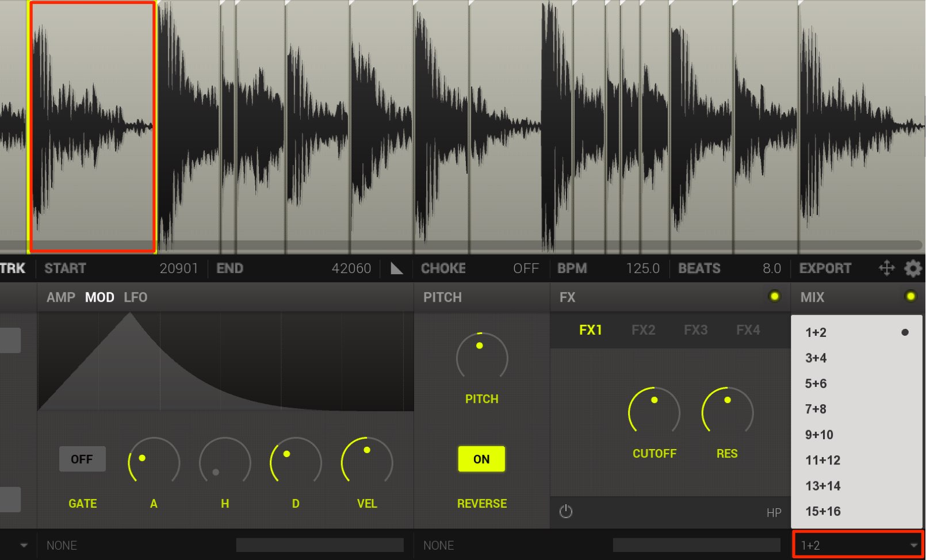Choose output 13+14 from the list
926x560 pixels.
[857, 486]
